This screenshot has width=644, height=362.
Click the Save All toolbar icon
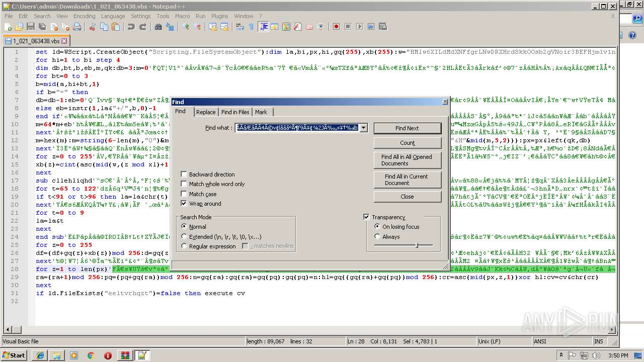[41, 27]
